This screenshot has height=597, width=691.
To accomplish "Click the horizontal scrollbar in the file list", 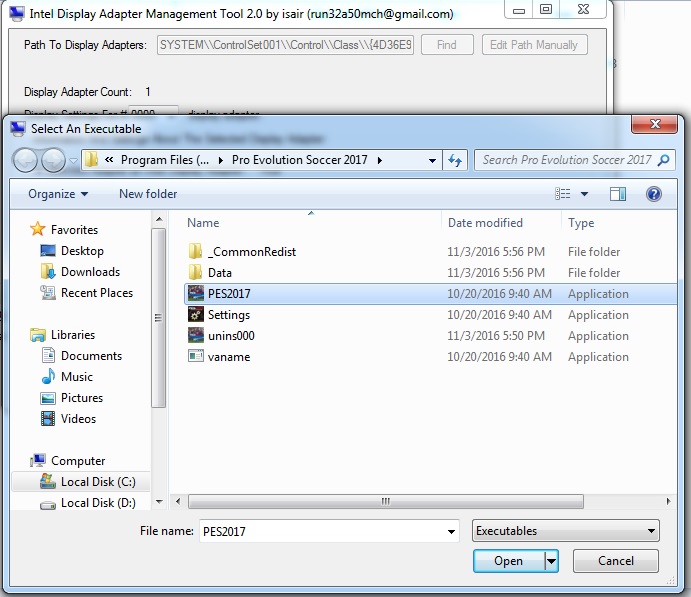I will click(386, 501).
